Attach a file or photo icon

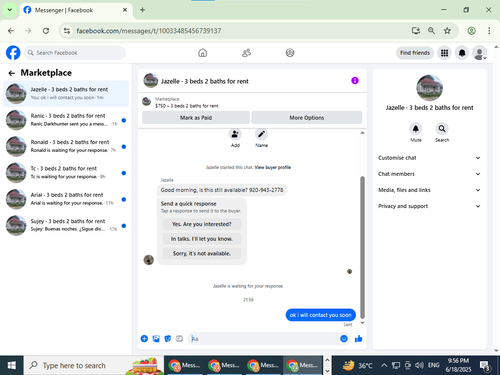click(x=156, y=339)
